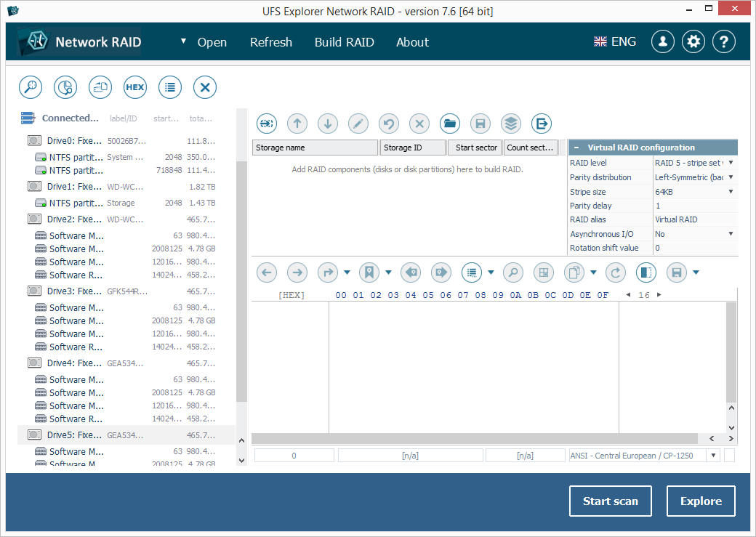This screenshot has height=537, width=756.
Task: Click the undo RAID change icon
Action: click(x=389, y=124)
